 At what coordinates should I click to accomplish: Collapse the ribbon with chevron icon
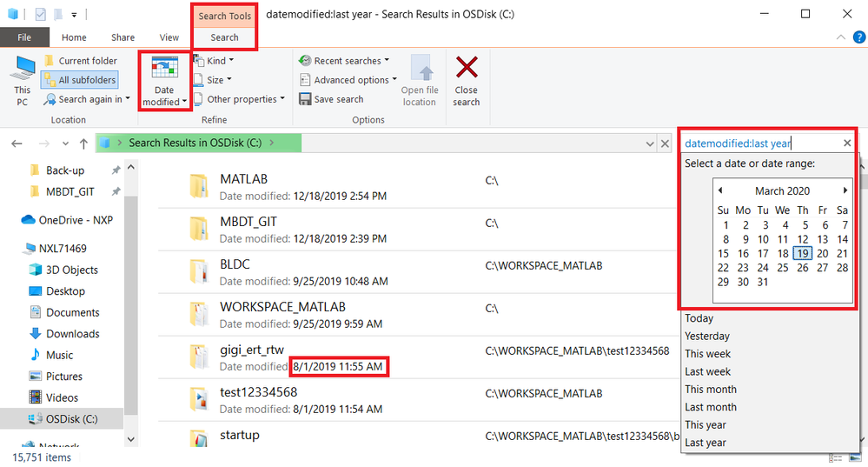click(x=841, y=37)
